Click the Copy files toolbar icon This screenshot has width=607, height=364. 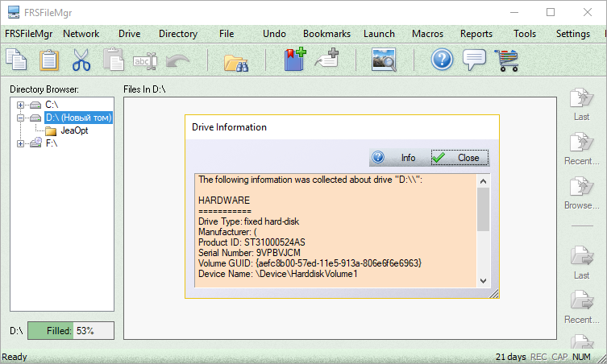[x=17, y=60]
